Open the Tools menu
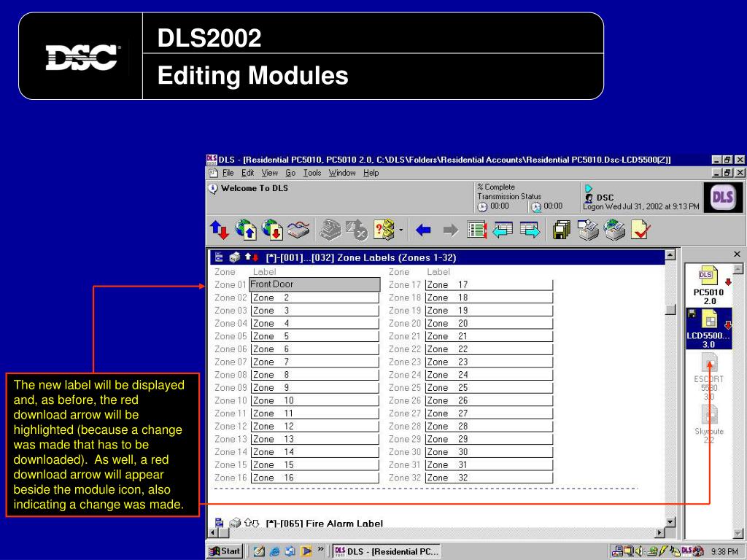This screenshot has height=560, width=747. tap(312, 173)
